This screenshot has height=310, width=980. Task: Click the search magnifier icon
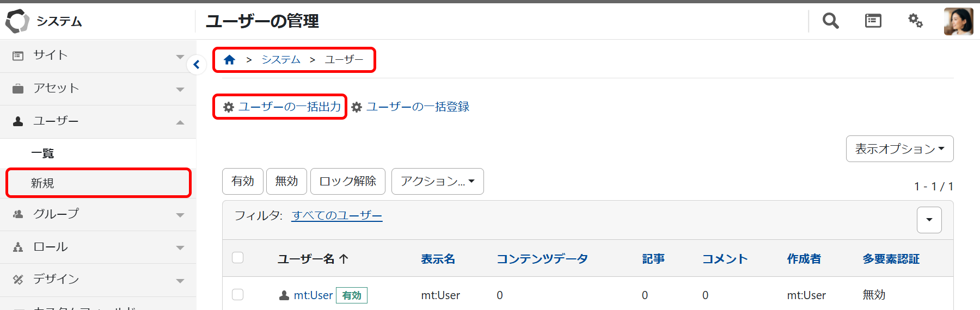pos(830,21)
